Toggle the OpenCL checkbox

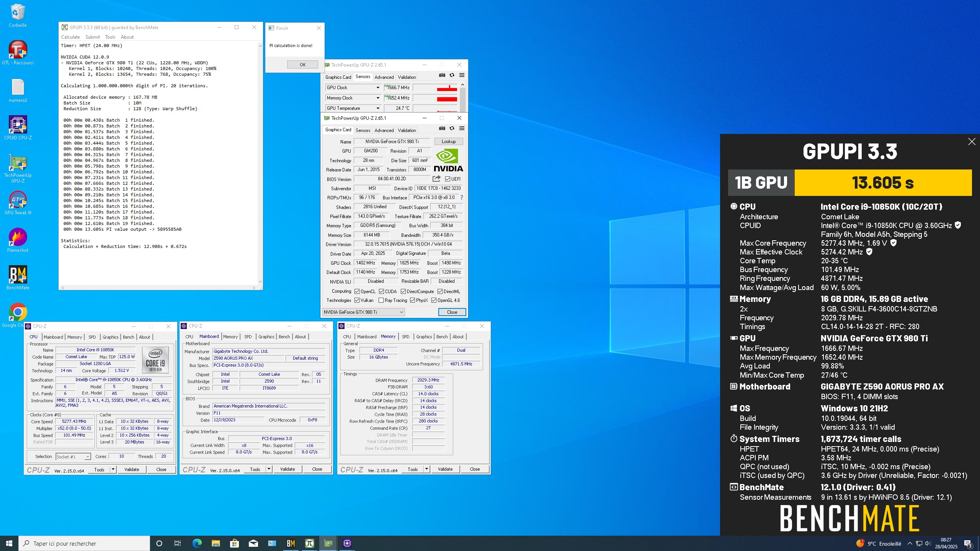coord(357,292)
